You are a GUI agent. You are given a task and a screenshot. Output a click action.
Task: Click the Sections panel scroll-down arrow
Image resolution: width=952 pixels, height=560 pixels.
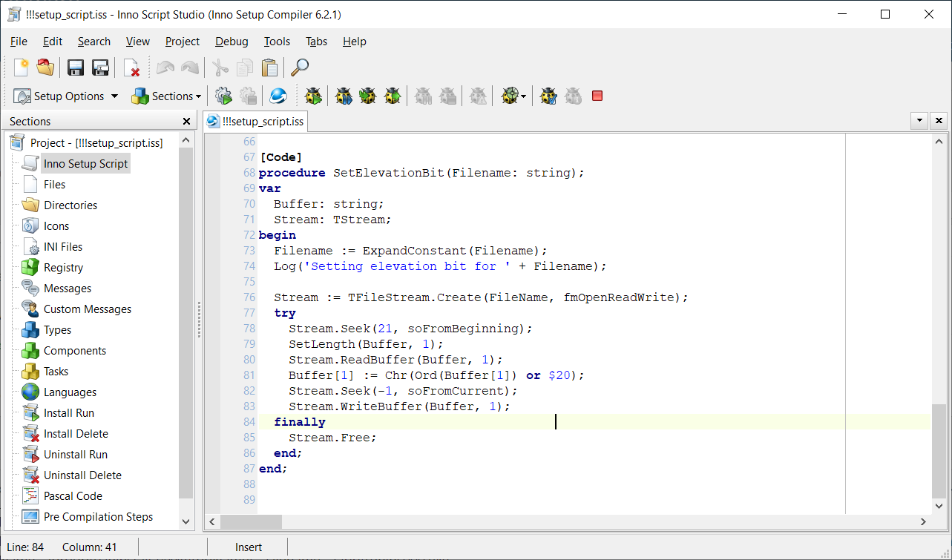[186, 522]
